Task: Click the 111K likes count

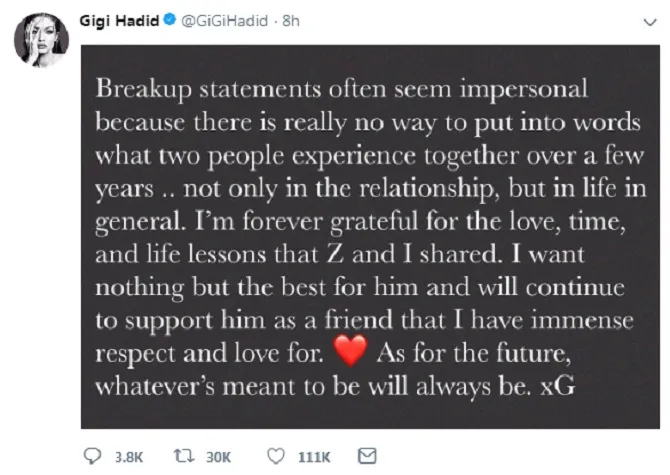Action: tap(315, 457)
